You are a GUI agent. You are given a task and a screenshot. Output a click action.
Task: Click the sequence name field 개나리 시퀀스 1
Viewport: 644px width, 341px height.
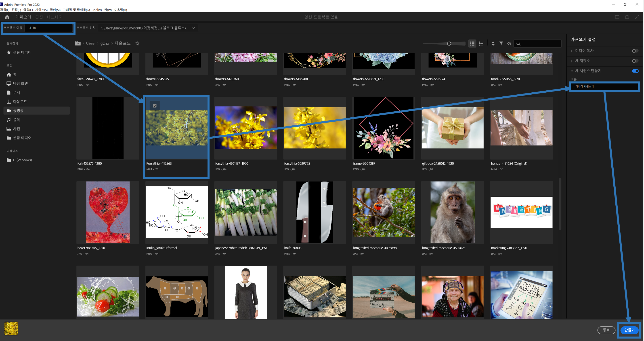pos(604,86)
